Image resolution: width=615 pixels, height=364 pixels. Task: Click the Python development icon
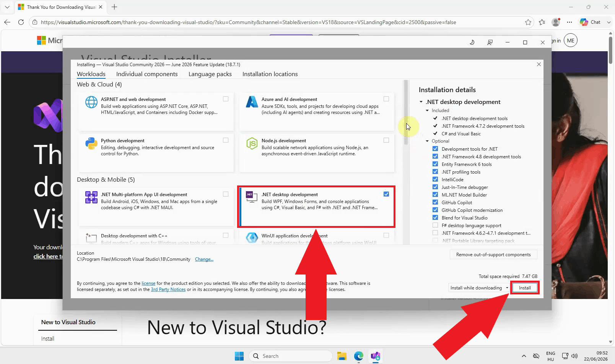coord(91,143)
